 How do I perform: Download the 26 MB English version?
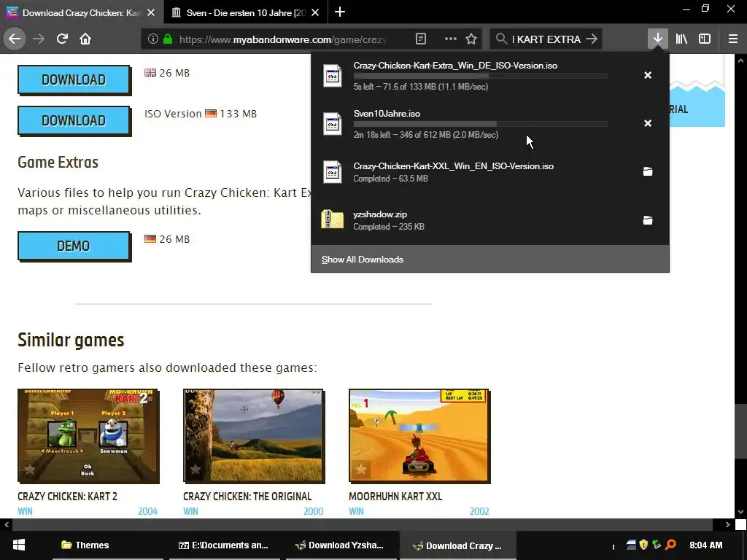point(74,79)
